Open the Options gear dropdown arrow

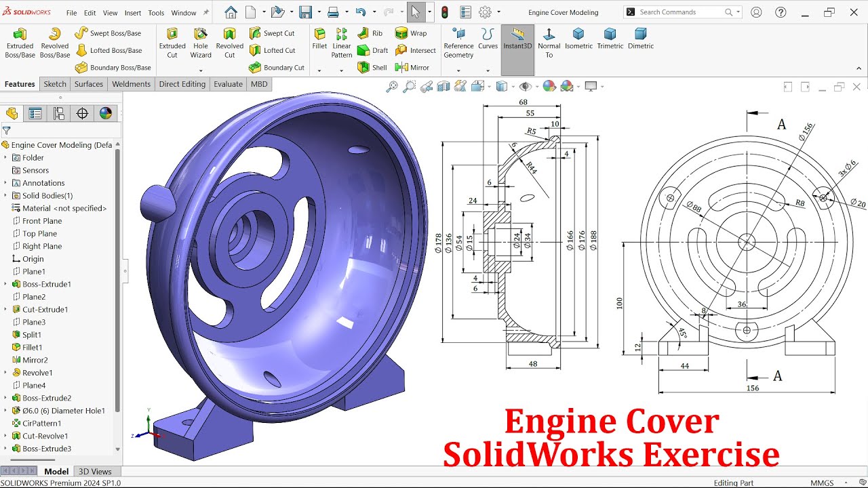(499, 12)
